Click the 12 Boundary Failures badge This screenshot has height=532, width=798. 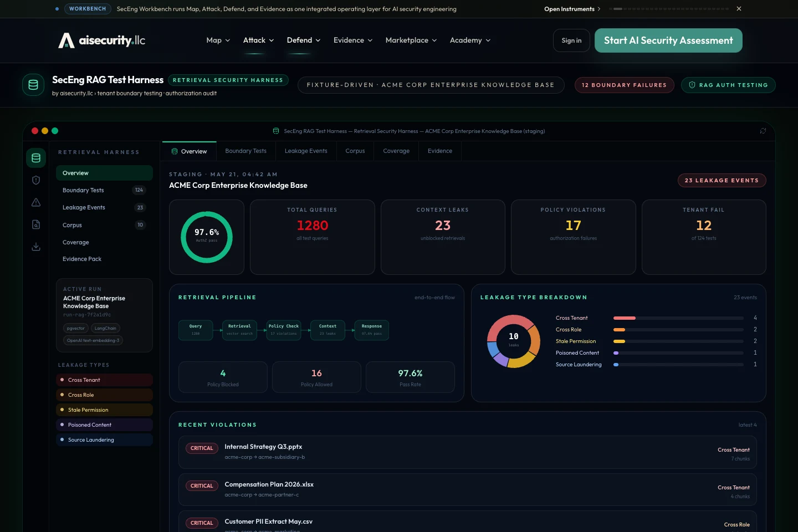tap(624, 85)
